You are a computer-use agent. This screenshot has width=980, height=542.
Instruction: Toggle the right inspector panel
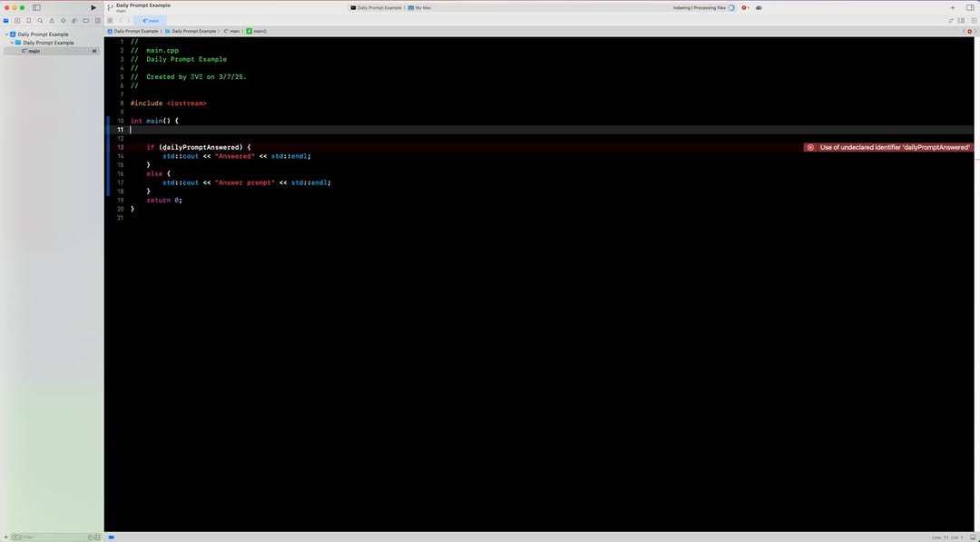pos(970,7)
